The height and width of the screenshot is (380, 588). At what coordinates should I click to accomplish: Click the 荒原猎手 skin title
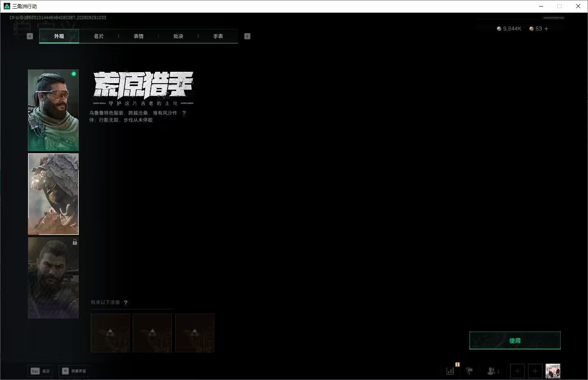click(x=143, y=85)
